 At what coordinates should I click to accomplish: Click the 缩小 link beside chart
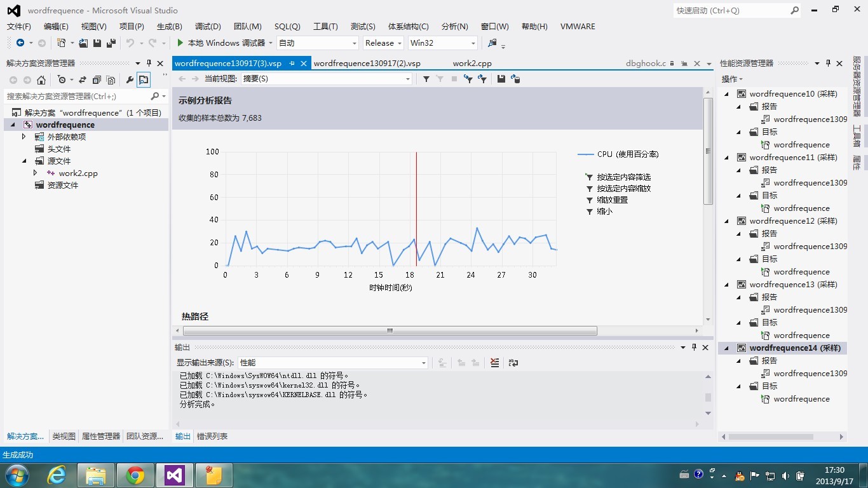tap(605, 212)
